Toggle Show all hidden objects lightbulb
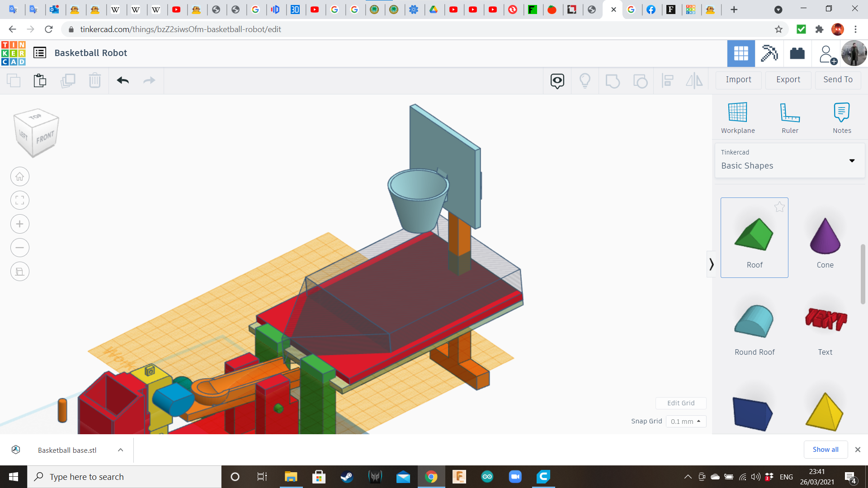 point(585,80)
